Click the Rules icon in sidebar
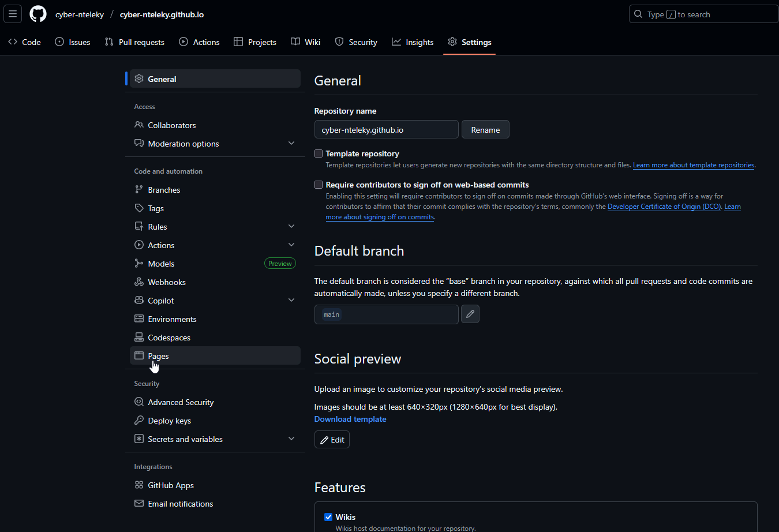This screenshot has height=532, width=779. tap(139, 226)
